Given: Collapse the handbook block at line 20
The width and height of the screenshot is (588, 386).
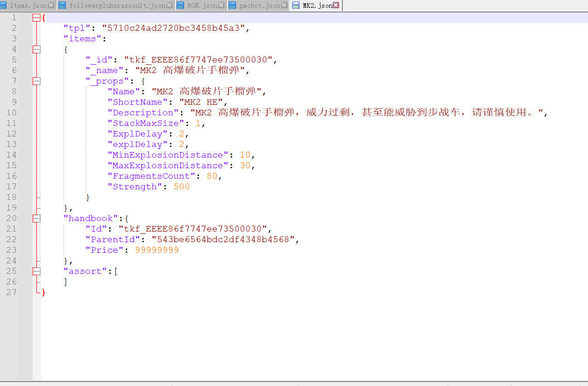Looking at the screenshot, I should pos(36,219).
